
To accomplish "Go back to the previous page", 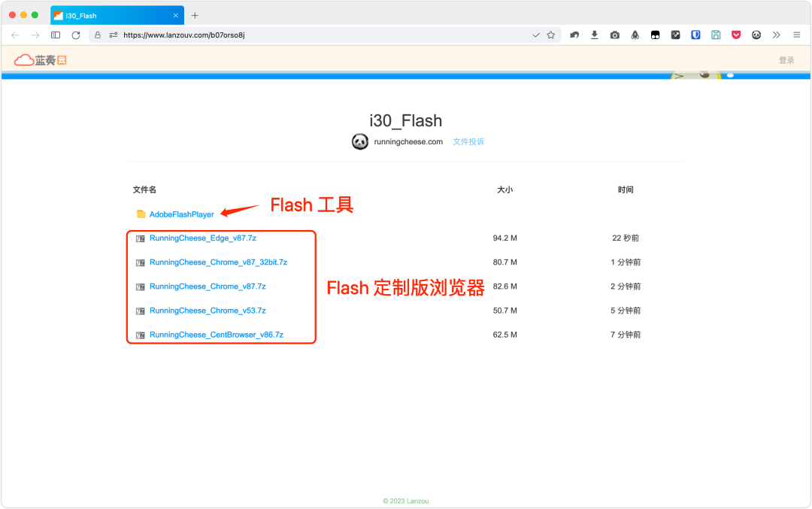I will click(x=15, y=35).
